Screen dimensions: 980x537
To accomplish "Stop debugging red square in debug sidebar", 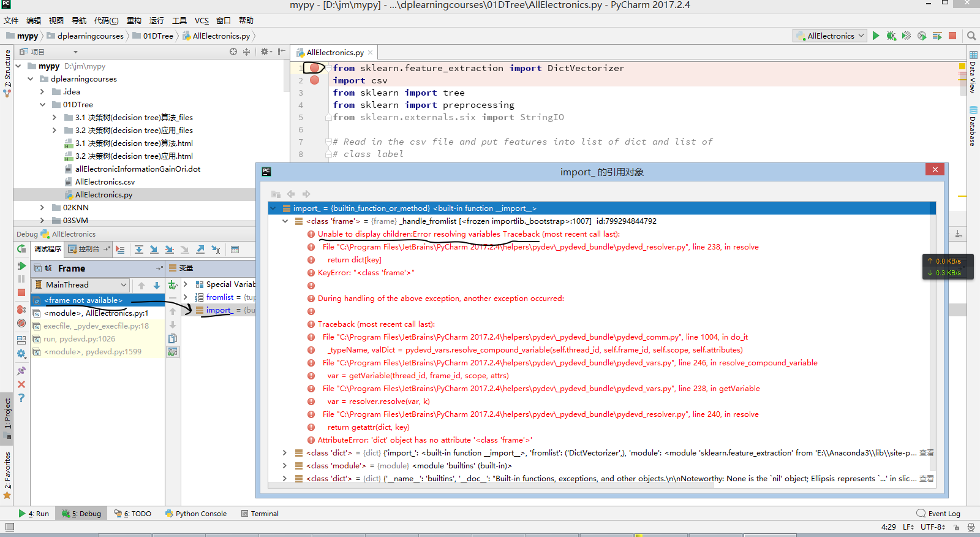I will click(21, 292).
